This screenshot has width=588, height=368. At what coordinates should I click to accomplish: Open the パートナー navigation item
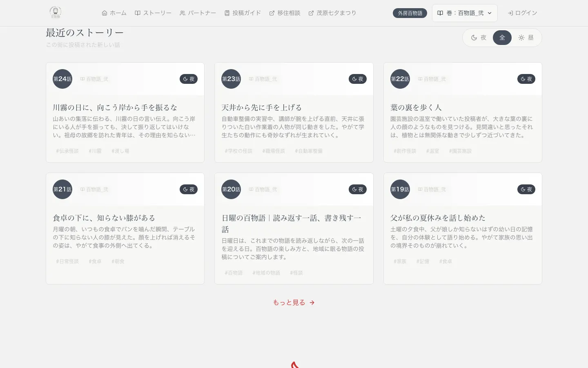[198, 13]
